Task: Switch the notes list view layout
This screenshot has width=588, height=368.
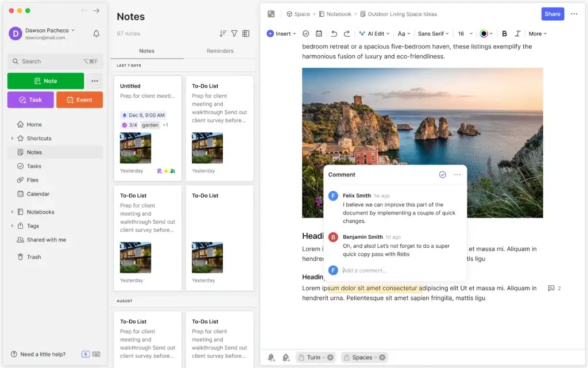Action: click(246, 33)
